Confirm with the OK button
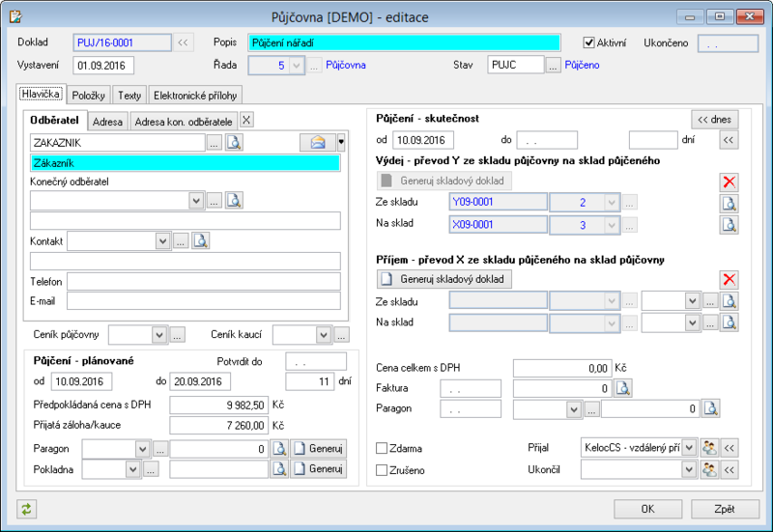Viewport: 773px width, 532px height. point(647,509)
